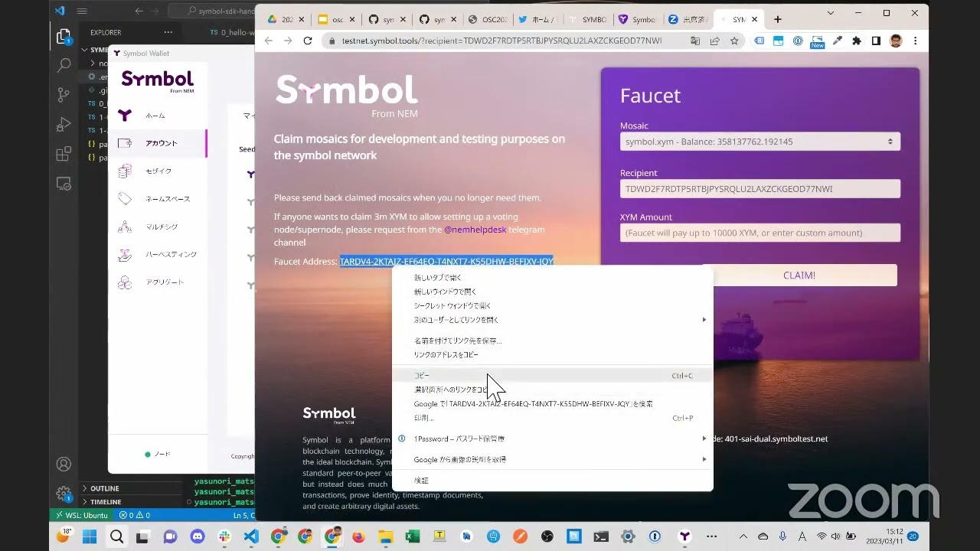This screenshot has width=980, height=551.
Task: Open a new Chrome tab with plus button
Action: click(x=777, y=19)
